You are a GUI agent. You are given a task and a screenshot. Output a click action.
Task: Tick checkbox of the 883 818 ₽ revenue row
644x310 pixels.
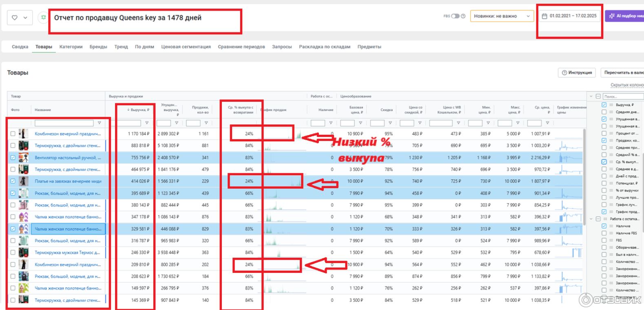13,145
